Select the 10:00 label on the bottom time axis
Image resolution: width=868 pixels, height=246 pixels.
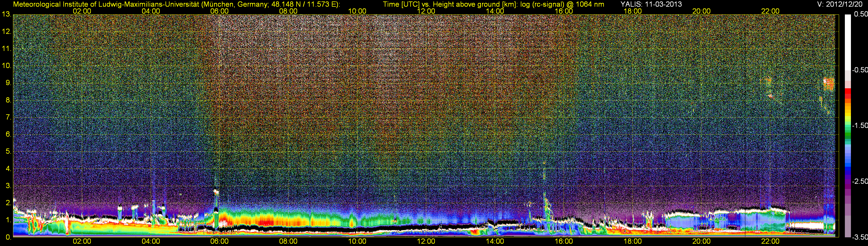coord(357,241)
